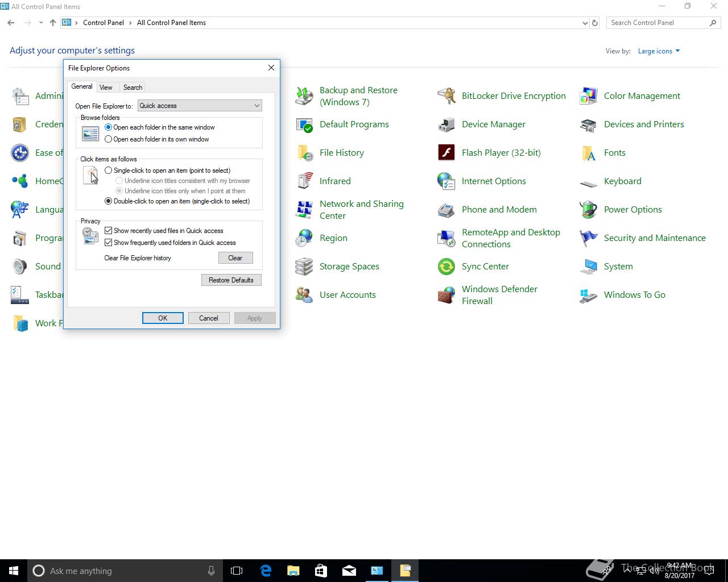Open the File History link

coord(341,153)
